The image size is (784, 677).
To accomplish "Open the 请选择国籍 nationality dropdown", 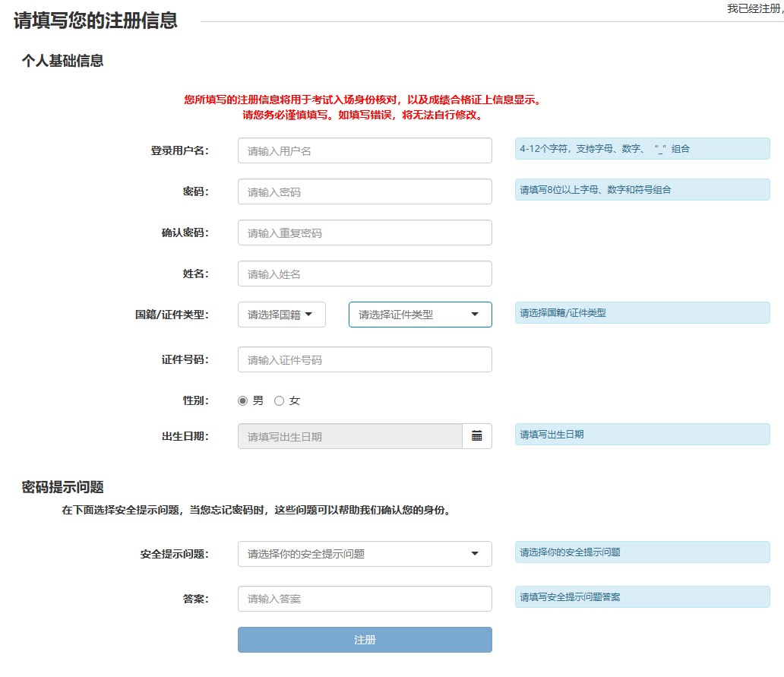I will pyautogui.click(x=281, y=314).
